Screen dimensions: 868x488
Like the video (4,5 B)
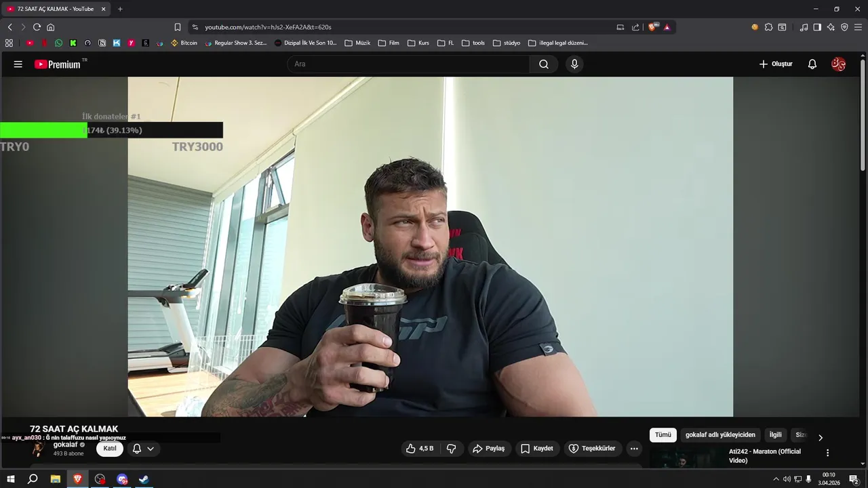pos(420,449)
